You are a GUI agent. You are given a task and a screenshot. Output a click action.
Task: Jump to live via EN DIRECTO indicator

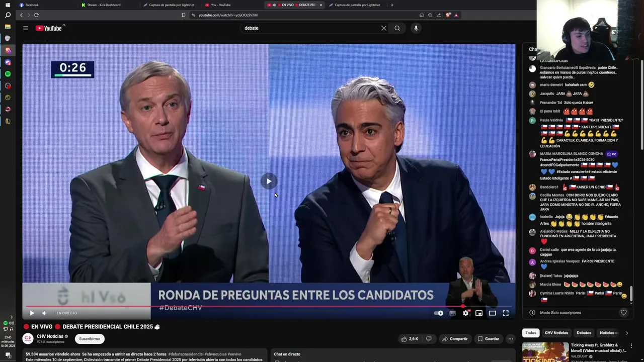[66, 313]
